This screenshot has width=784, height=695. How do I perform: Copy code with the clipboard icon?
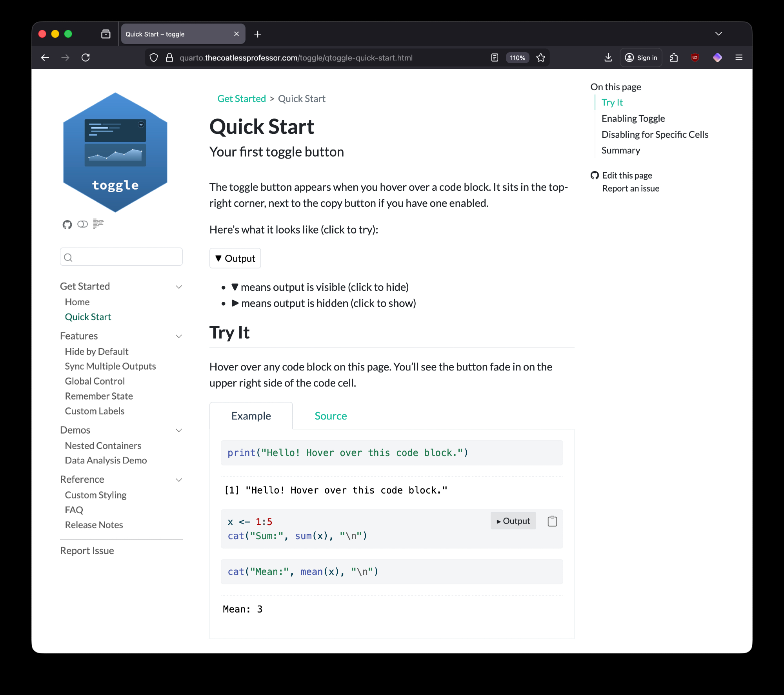coord(552,521)
